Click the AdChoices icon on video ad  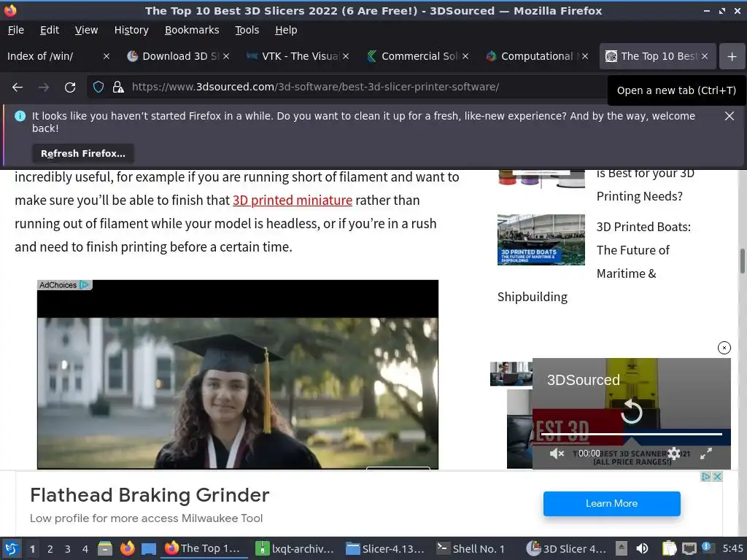tap(85, 285)
